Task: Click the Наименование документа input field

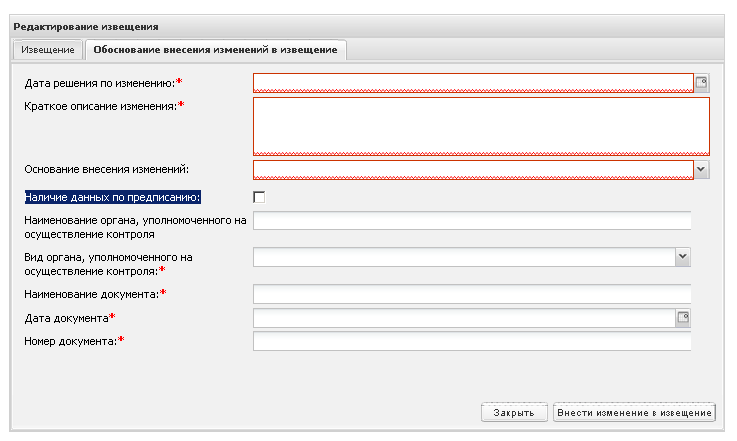Action: tap(472, 294)
